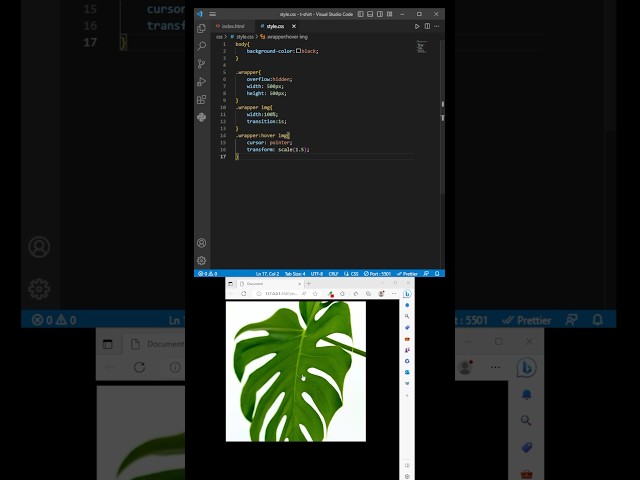Open Bing chat in the sharp browser sidebar
Screen dimensions: 640x480
tap(407, 294)
